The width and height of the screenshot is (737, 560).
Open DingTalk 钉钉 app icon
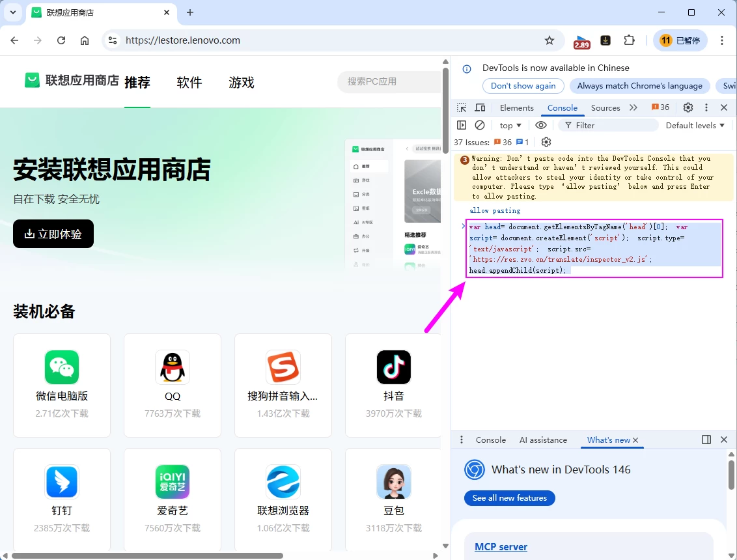pos(62,481)
